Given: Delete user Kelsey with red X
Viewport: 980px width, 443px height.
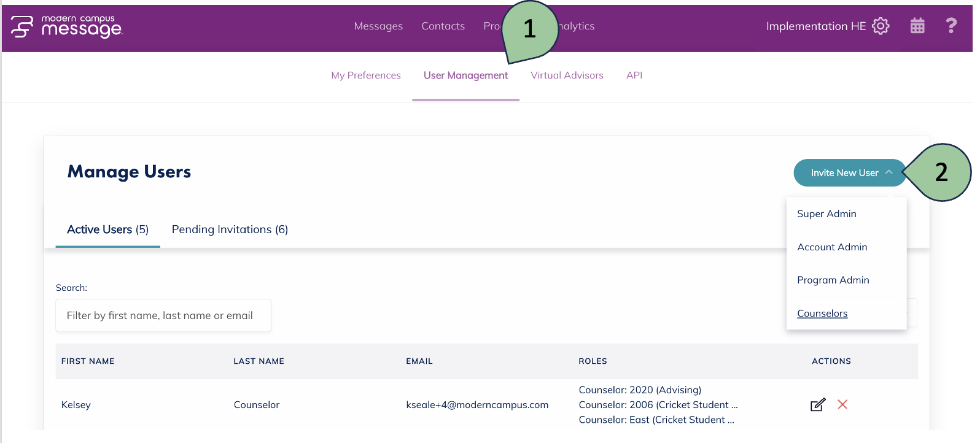Looking at the screenshot, I should (842, 404).
